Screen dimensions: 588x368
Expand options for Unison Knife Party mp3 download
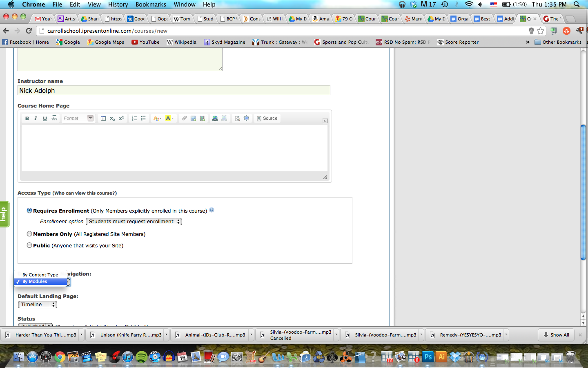(166, 334)
